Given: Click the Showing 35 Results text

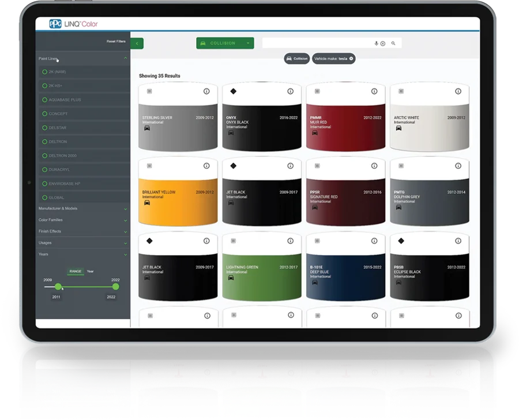Looking at the screenshot, I should [x=160, y=76].
